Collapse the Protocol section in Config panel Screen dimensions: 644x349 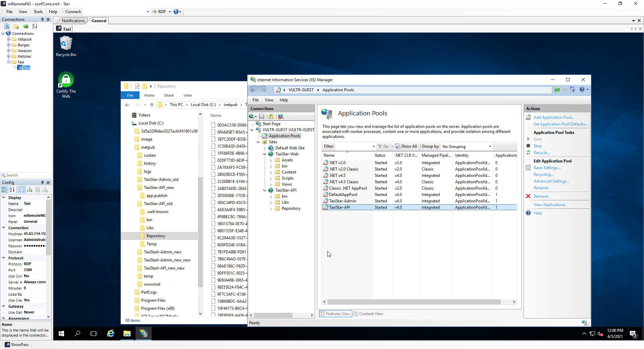pyautogui.click(x=4, y=258)
